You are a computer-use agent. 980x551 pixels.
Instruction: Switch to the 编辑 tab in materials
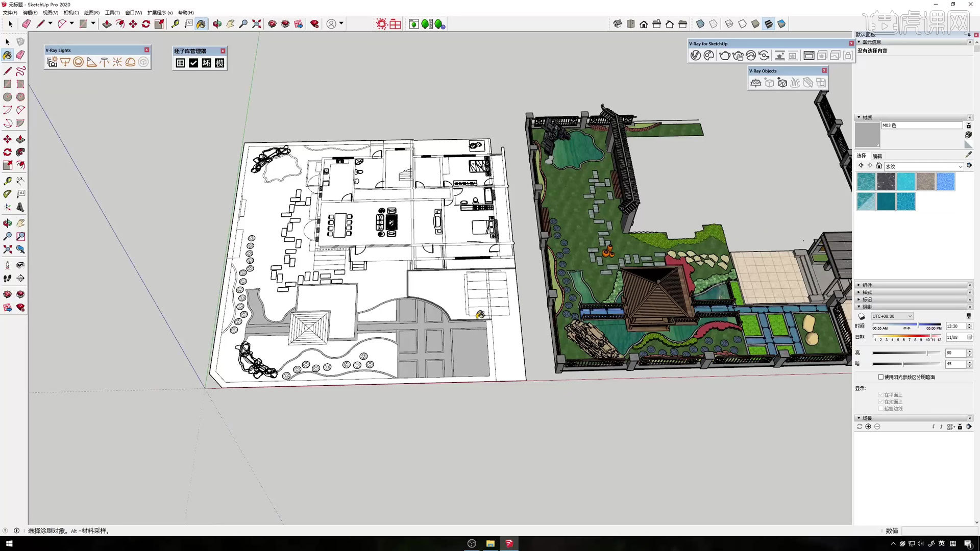877,156
